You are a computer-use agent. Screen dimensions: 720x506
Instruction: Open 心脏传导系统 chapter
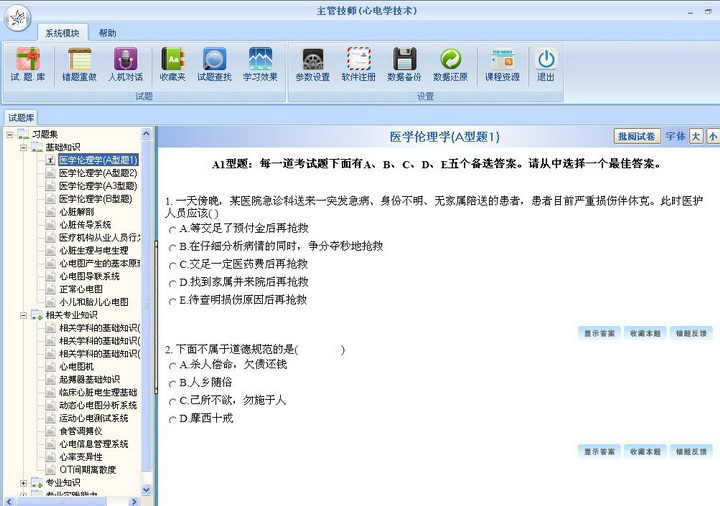[x=85, y=225]
